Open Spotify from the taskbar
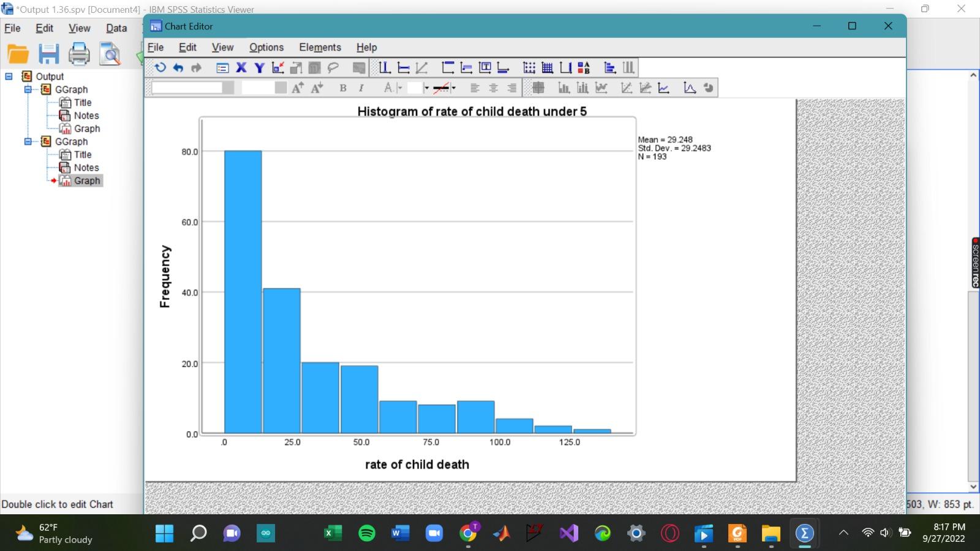 pos(366,533)
